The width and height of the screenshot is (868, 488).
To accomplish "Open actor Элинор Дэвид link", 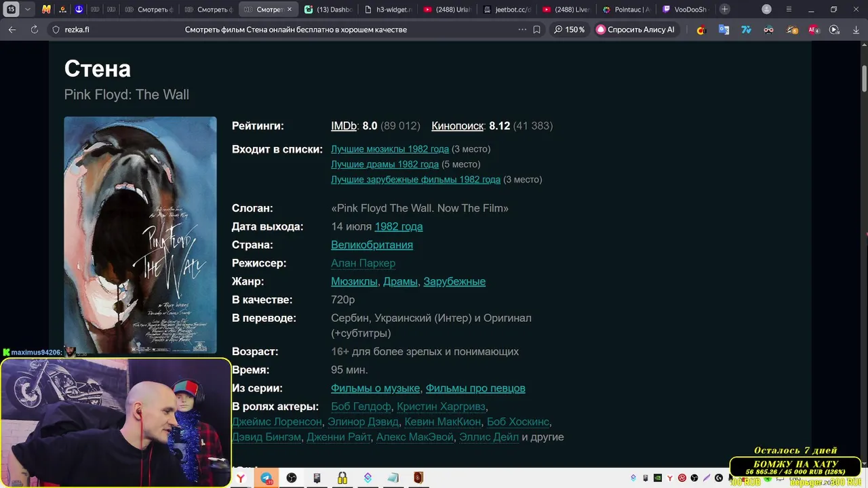I will coord(363,422).
